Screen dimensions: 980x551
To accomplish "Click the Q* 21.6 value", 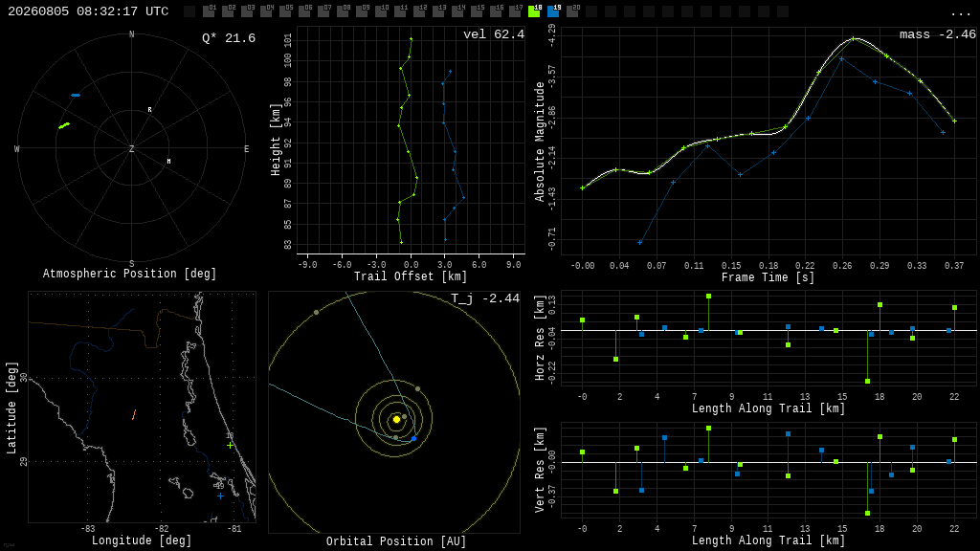I will pyautogui.click(x=229, y=38).
